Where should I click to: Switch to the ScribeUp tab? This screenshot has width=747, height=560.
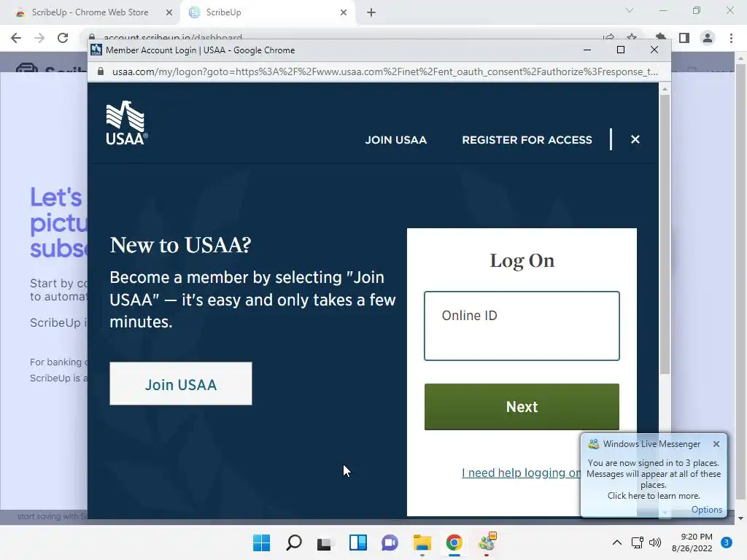(x=223, y=12)
